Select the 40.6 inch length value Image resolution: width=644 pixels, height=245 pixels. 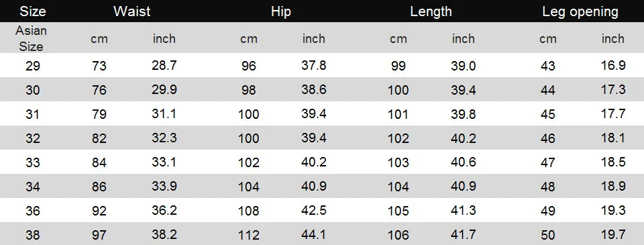click(x=464, y=162)
